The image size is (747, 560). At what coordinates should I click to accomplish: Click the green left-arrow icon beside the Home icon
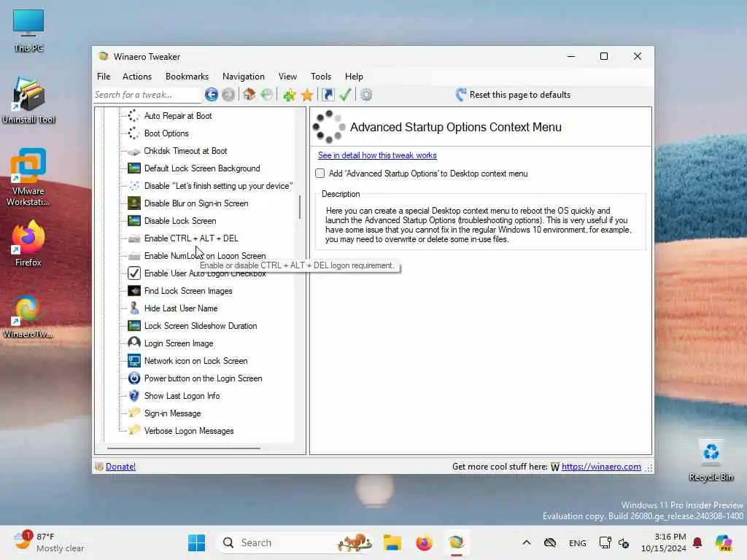pyautogui.click(x=267, y=95)
